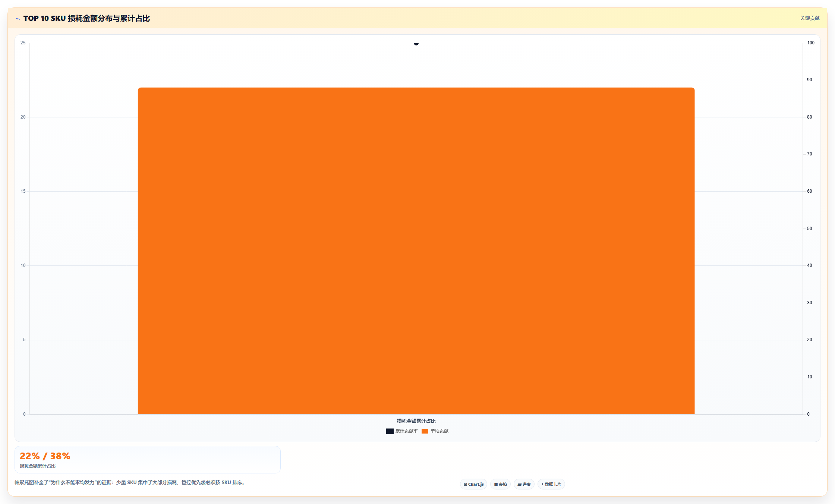Click the orange 单项贡献 bar
The image size is (835, 504).
tap(416, 251)
